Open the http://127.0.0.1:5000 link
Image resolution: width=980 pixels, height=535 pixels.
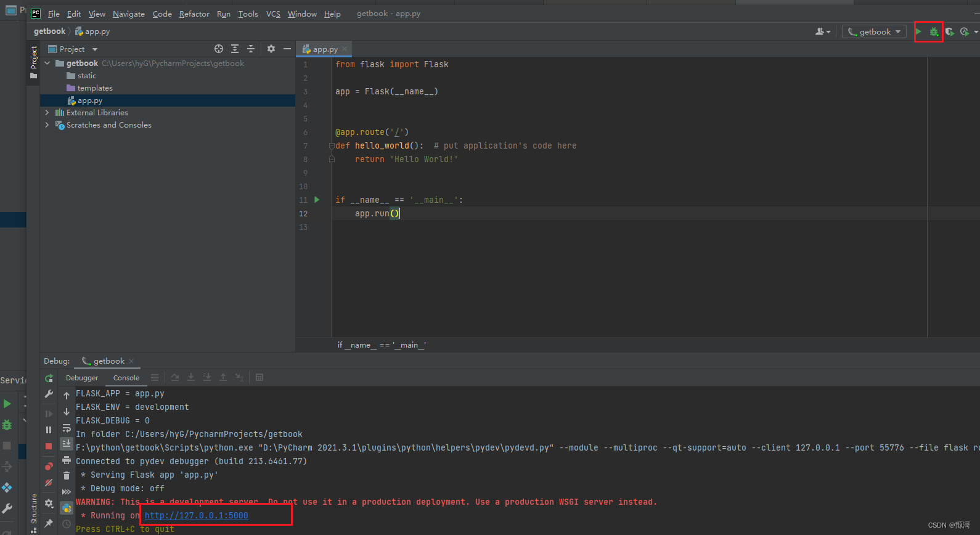pyautogui.click(x=196, y=516)
